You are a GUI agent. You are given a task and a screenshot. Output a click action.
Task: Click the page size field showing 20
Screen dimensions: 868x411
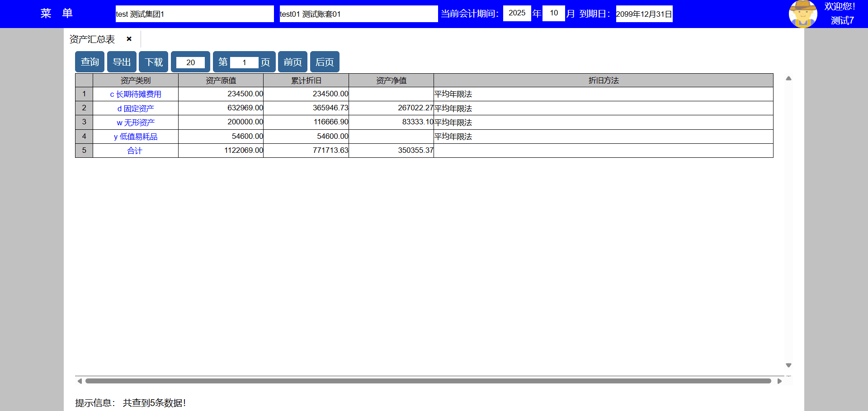pyautogui.click(x=190, y=62)
